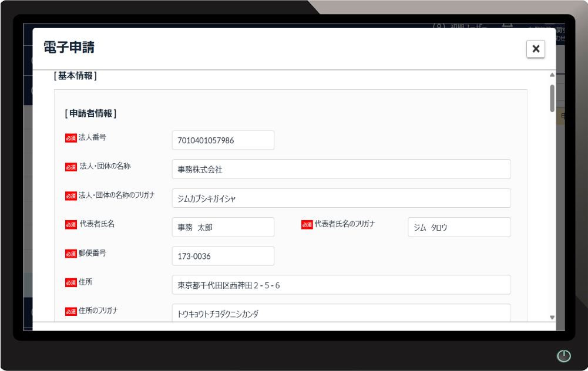Close the 電子申請 dialog
Image resolution: width=588 pixels, height=371 pixels.
[535, 49]
